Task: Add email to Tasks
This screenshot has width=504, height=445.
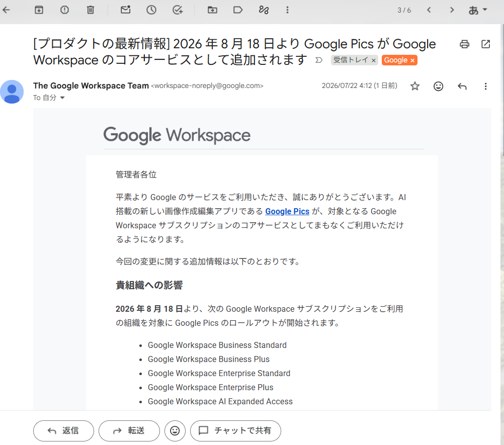Action: [x=178, y=10]
